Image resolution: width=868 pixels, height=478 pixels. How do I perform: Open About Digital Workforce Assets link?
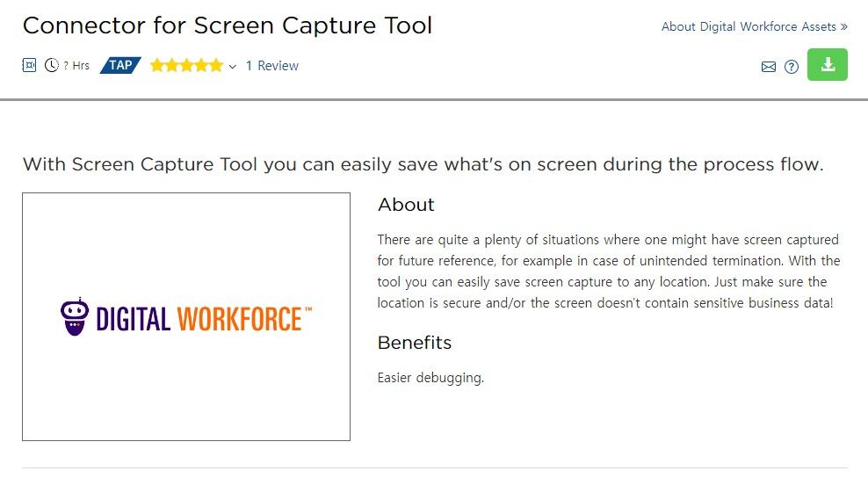(x=749, y=26)
